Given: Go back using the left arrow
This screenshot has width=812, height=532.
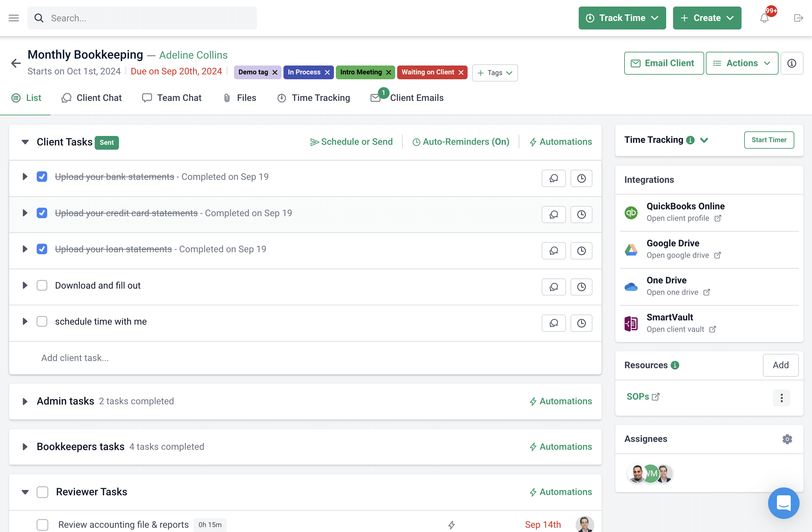Looking at the screenshot, I should coord(16,63).
